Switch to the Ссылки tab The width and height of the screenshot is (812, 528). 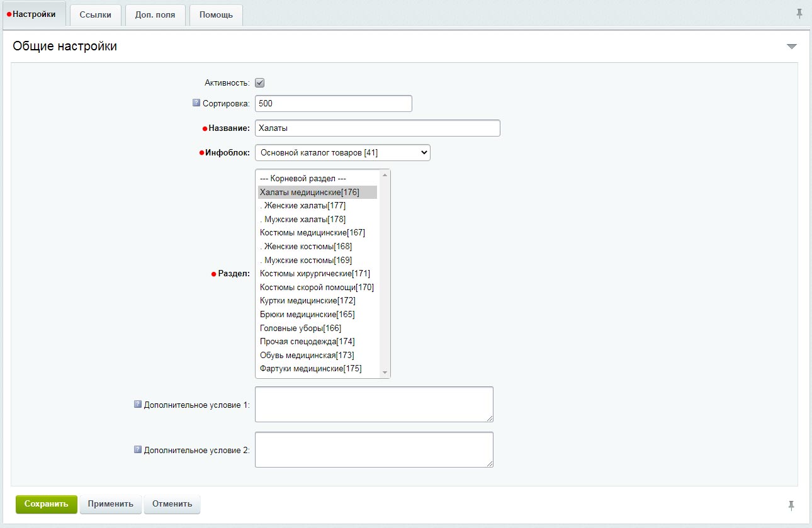[95, 14]
